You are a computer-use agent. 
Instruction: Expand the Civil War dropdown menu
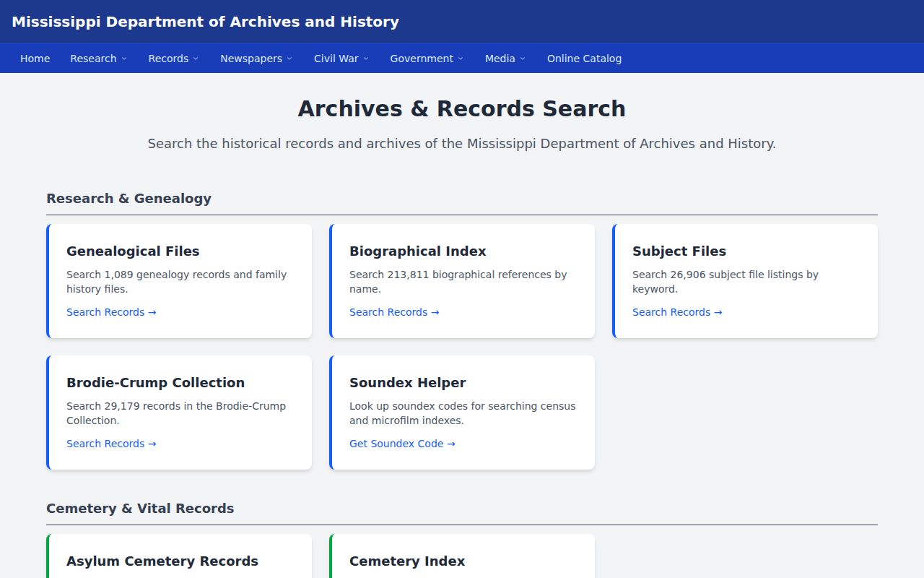click(x=341, y=59)
